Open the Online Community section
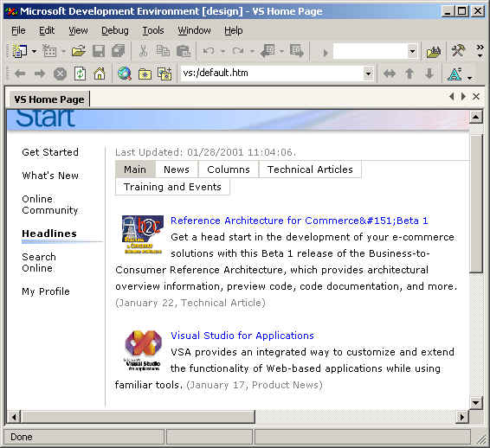Viewport: 490px width, 448px height. click(x=50, y=204)
